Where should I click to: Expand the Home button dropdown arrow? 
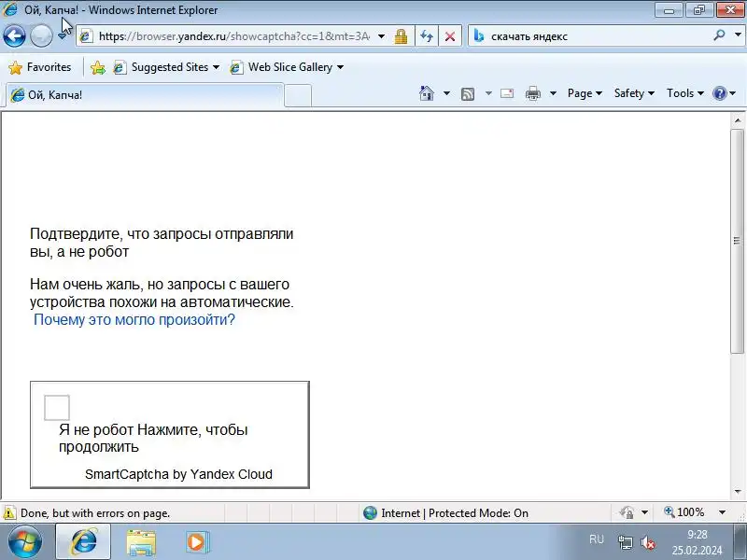click(446, 93)
